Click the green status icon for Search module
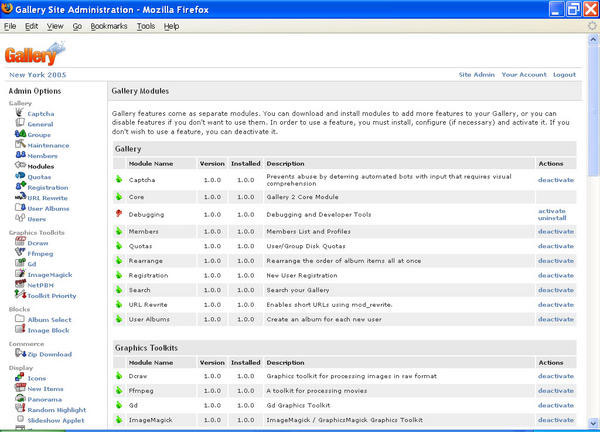 [119, 290]
